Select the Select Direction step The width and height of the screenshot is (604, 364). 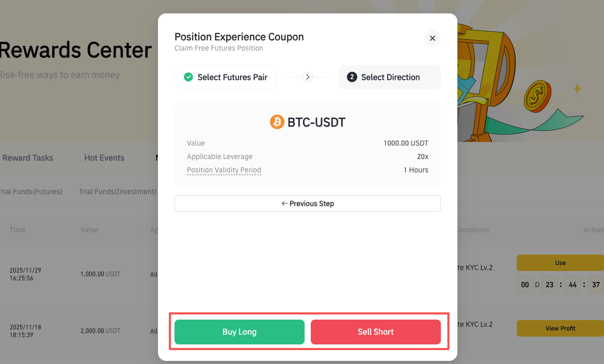[x=389, y=77]
